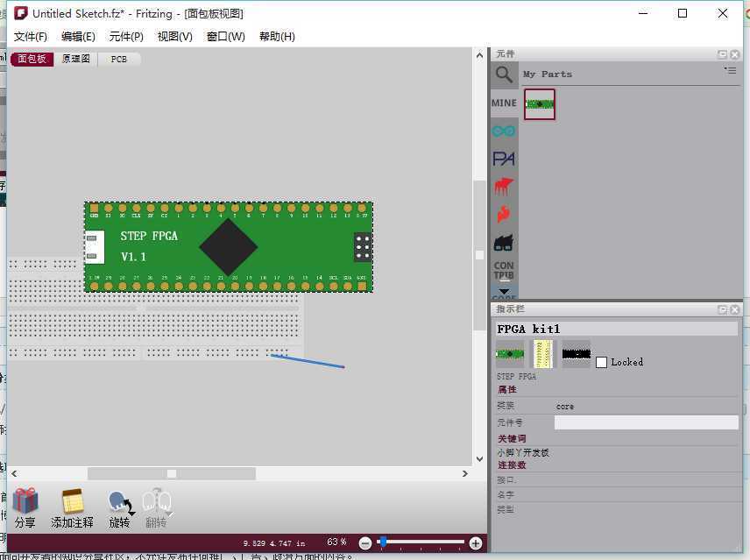
Task: Close the Inspector panel
Action: click(x=735, y=310)
